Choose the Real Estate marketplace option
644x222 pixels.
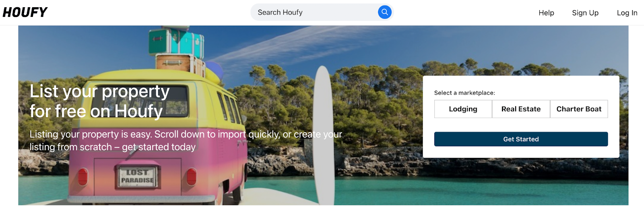pos(521,109)
